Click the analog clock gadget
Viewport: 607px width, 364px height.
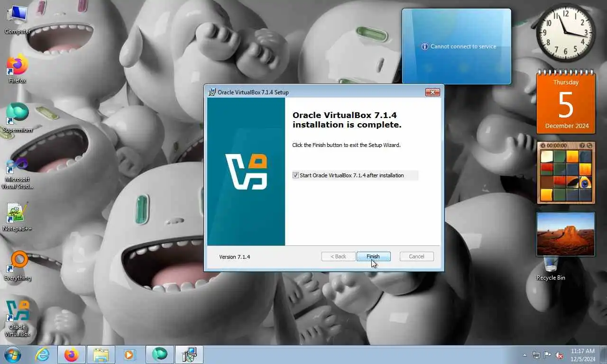(566, 32)
